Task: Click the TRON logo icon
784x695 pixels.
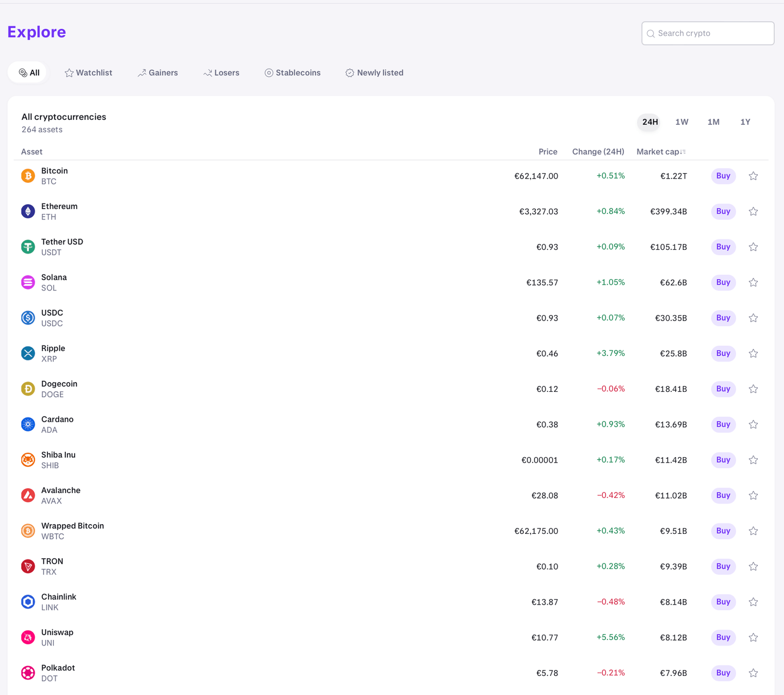Action: tap(28, 566)
